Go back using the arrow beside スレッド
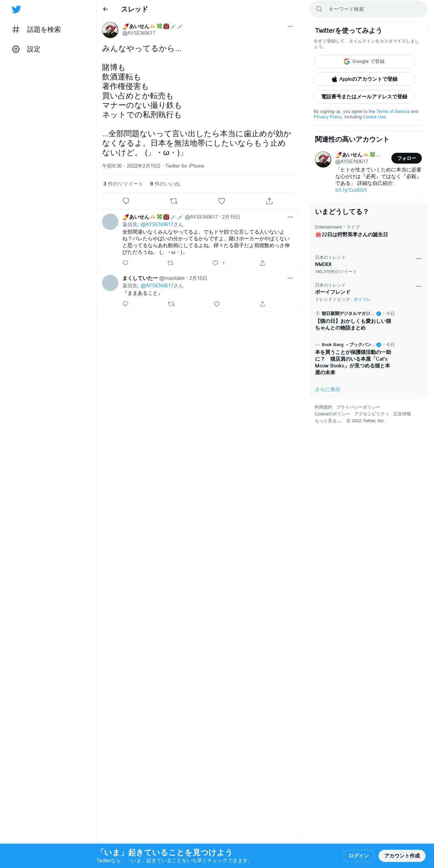Screen dimensions: 434x868 click(x=105, y=9)
